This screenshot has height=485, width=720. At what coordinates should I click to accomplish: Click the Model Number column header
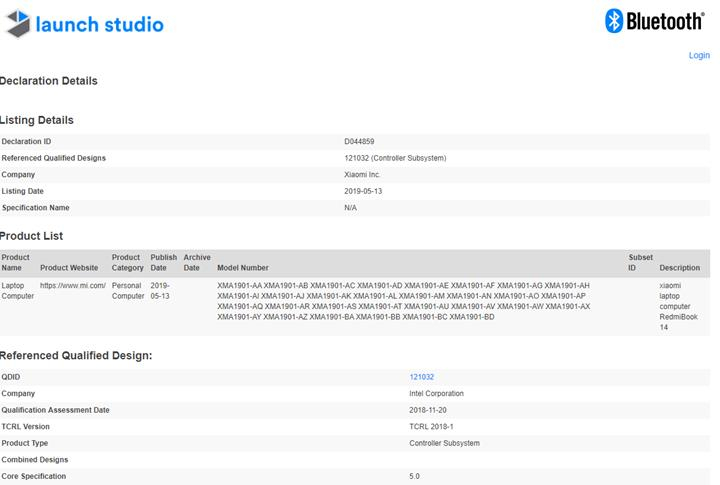coord(242,268)
